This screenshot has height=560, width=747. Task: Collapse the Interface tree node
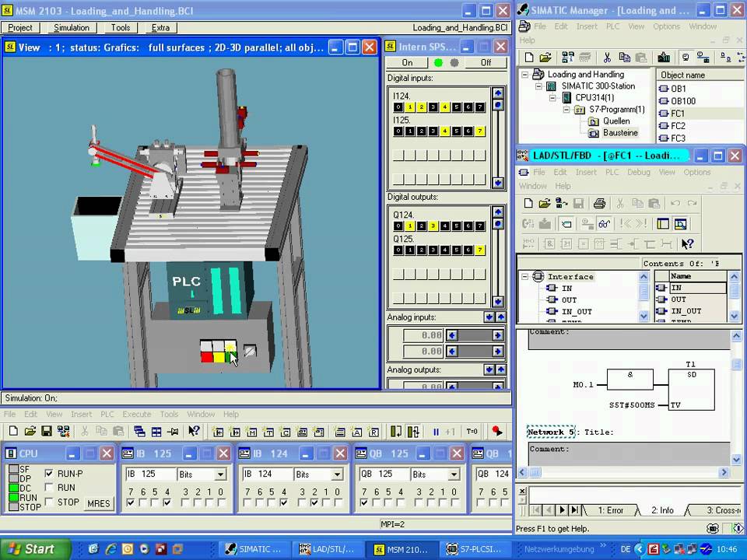(x=524, y=277)
